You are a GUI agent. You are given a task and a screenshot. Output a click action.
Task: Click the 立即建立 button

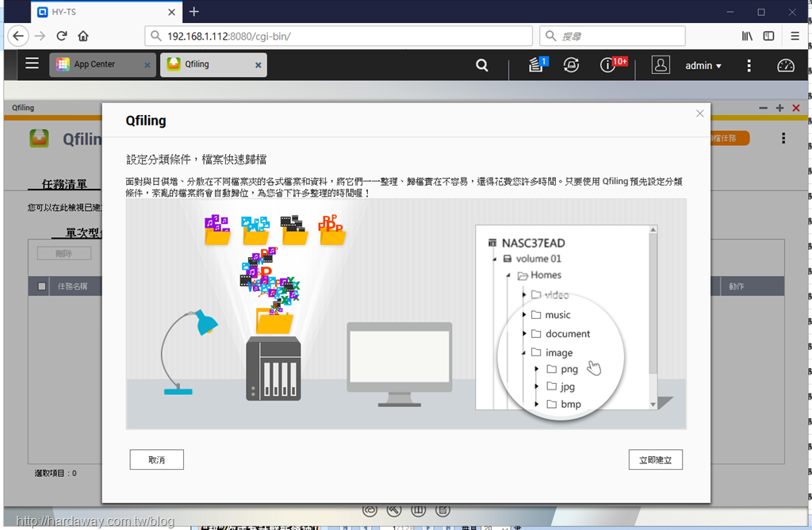655,459
